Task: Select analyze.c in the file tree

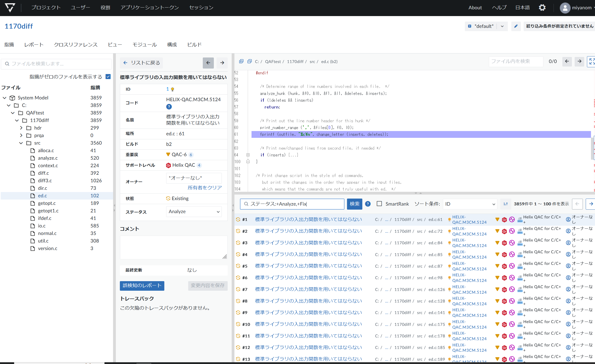Action: pos(48,158)
